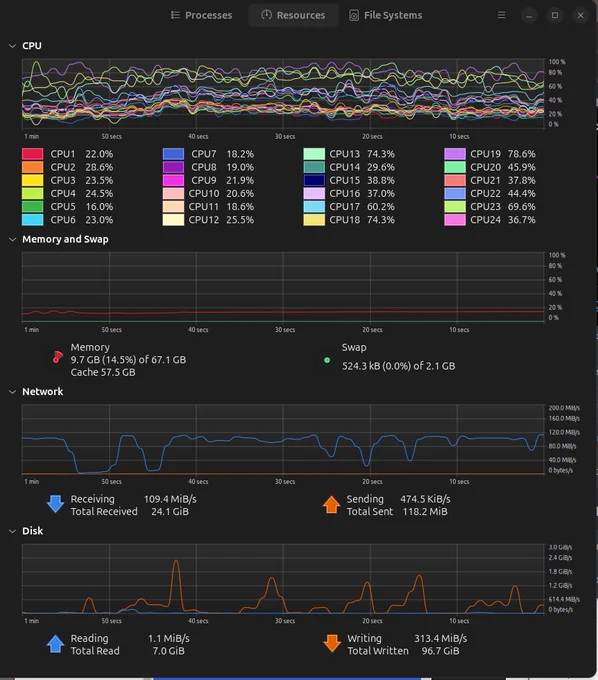
Task: Pick a new color for CPU4
Action: coord(33,193)
